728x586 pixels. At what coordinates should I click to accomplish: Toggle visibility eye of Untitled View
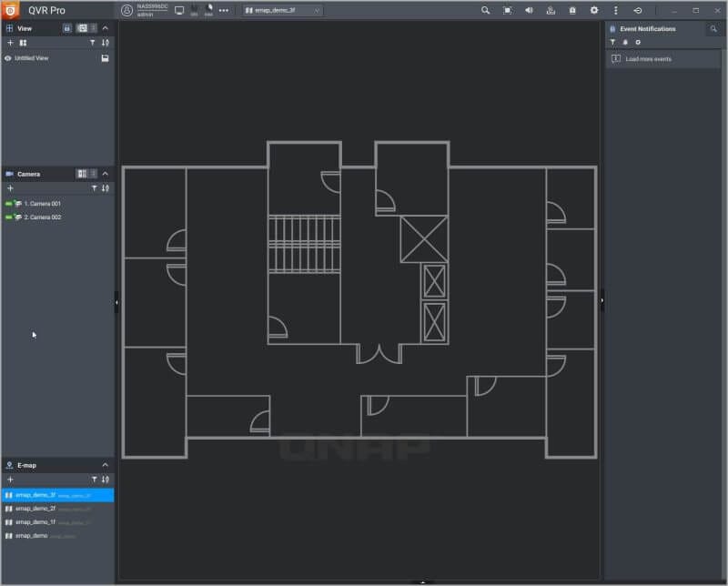coord(8,58)
